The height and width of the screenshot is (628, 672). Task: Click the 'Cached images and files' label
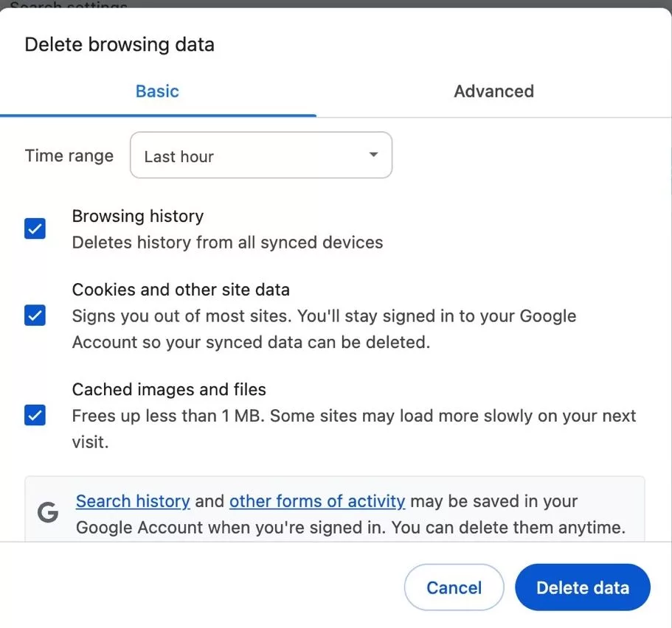pyautogui.click(x=169, y=389)
